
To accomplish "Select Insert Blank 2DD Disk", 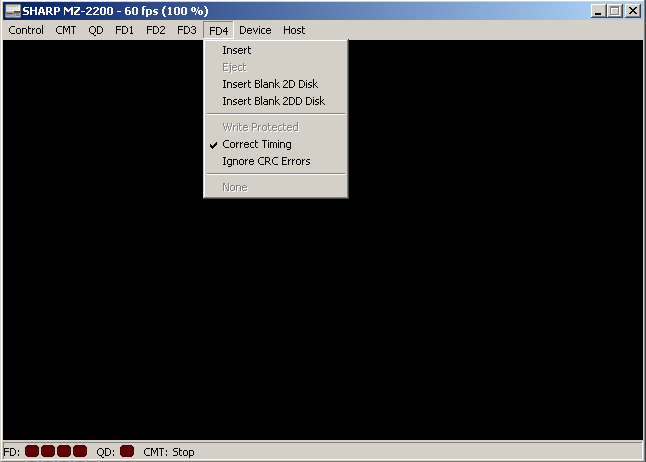I will [276, 101].
